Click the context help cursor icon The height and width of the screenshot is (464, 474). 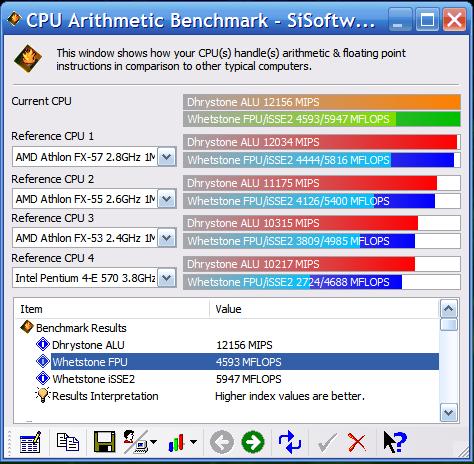click(x=395, y=442)
